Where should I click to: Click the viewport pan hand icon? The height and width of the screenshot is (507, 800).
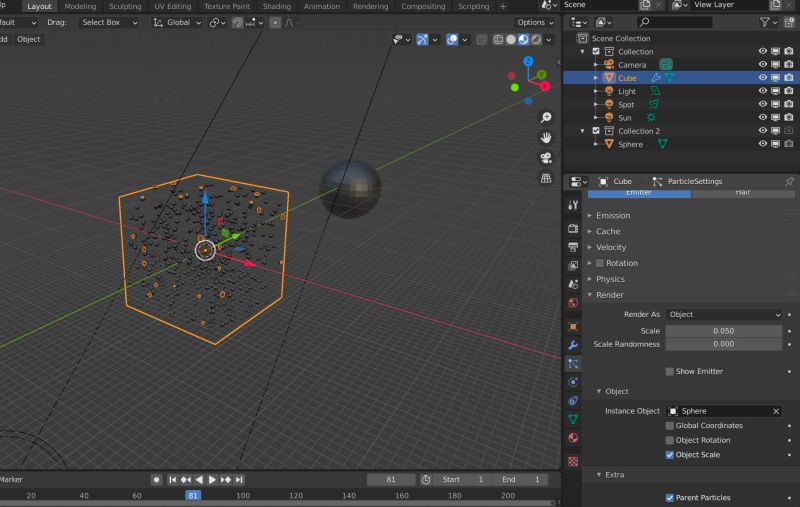click(x=546, y=138)
